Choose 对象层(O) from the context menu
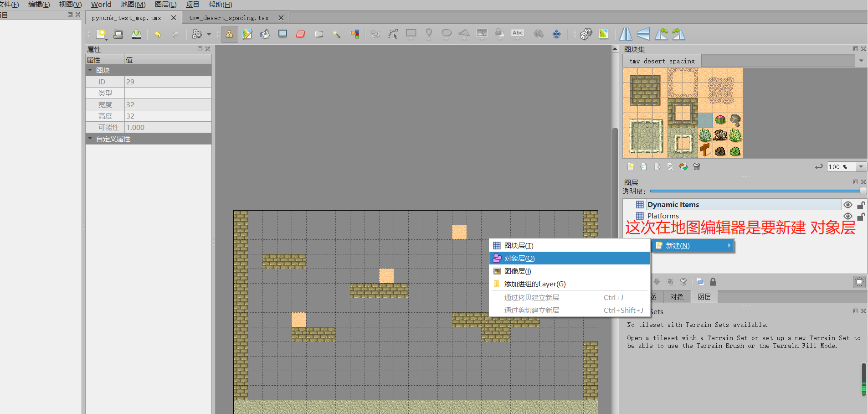Screen dimensions: 868x414 click(x=520, y=258)
